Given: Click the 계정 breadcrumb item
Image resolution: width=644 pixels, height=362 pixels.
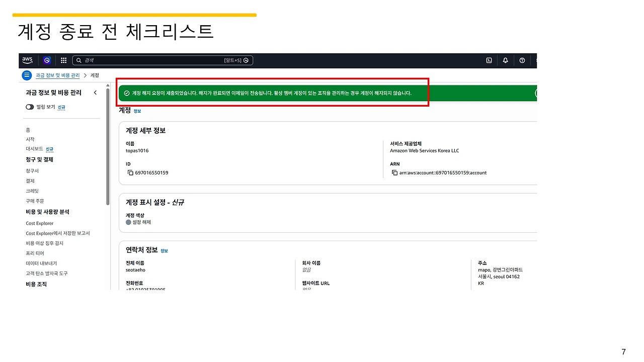Looking at the screenshot, I should tap(95, 75).
